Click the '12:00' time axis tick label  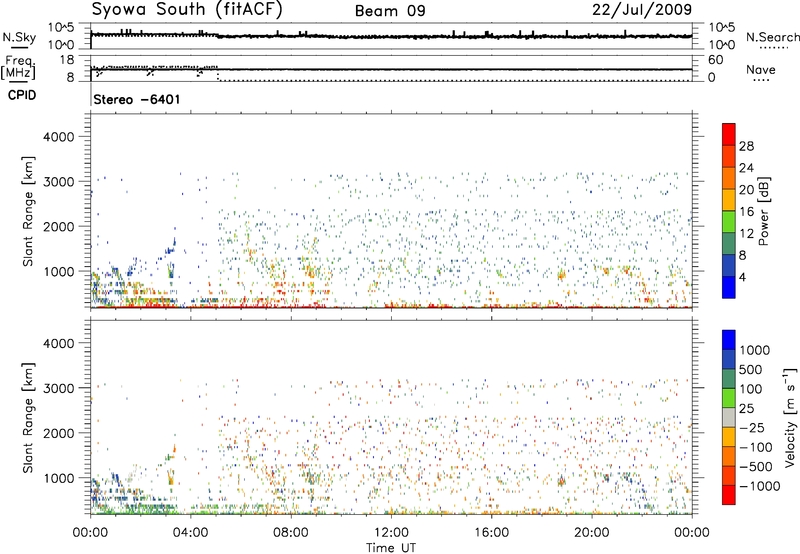391,533
